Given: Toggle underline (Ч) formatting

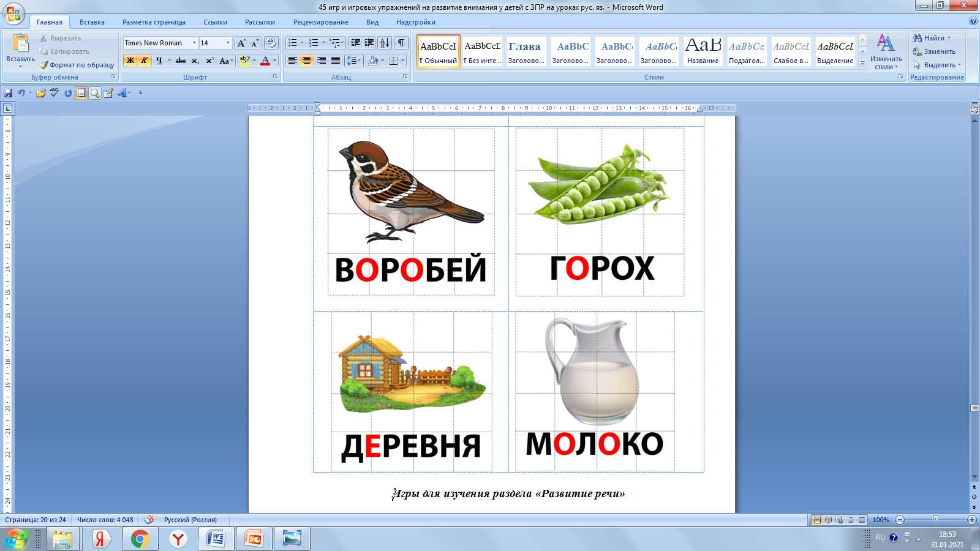Looking at the screenshot, I should 159,61.
